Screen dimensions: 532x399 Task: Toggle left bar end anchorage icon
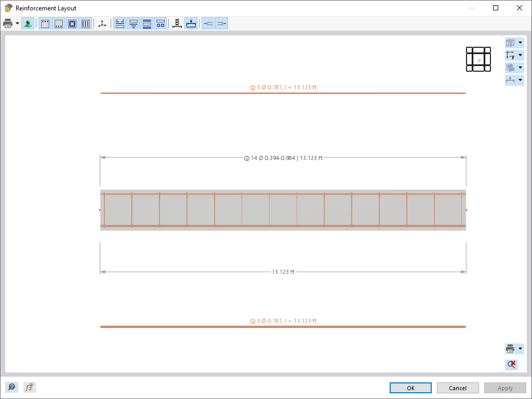[x=208, y=23]
